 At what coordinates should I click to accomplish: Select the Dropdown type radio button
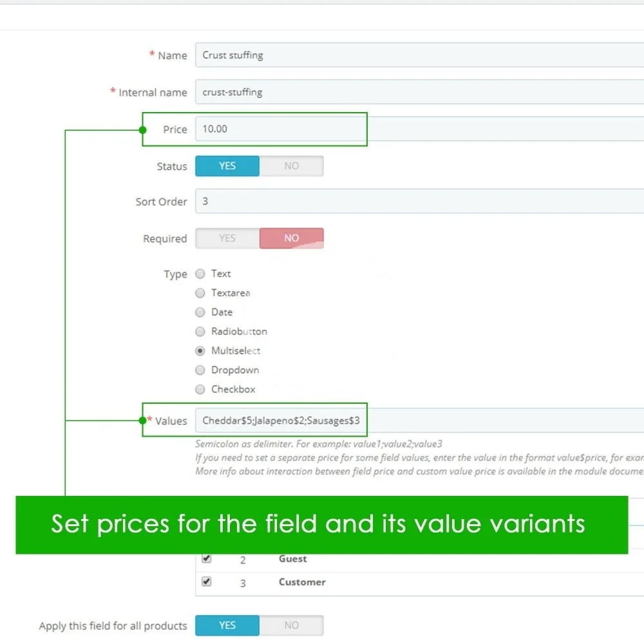click(x=200, y=370)
